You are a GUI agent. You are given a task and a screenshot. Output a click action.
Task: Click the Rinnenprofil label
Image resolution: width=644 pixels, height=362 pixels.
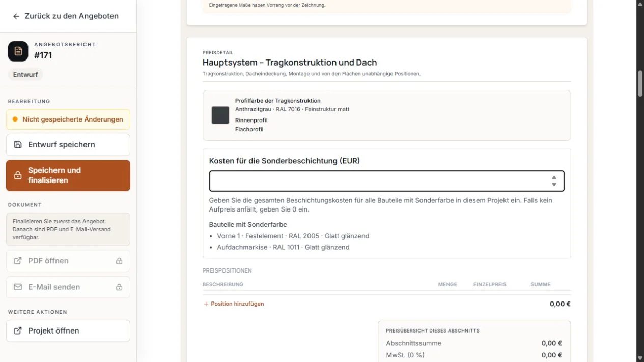tap(251, 120)
